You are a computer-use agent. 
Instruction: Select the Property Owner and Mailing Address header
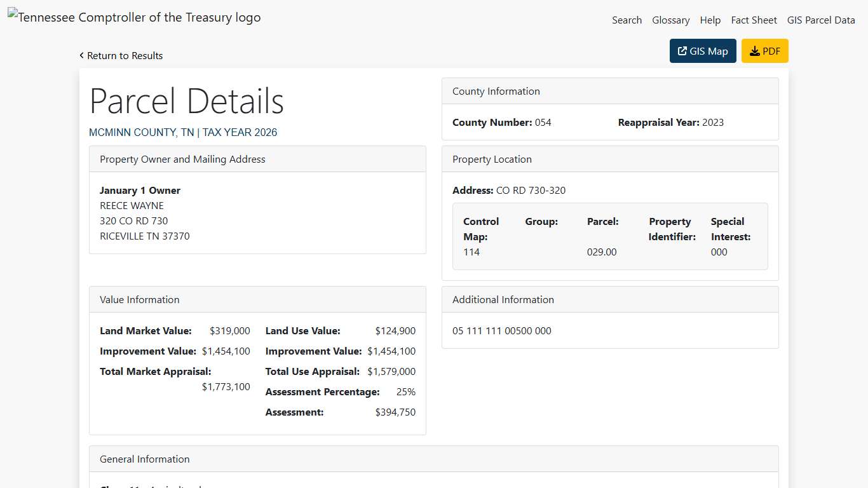tap(182, 159)
